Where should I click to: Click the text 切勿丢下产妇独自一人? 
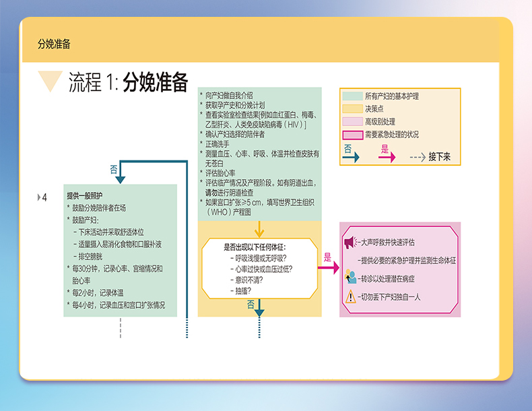coord(391,297)
